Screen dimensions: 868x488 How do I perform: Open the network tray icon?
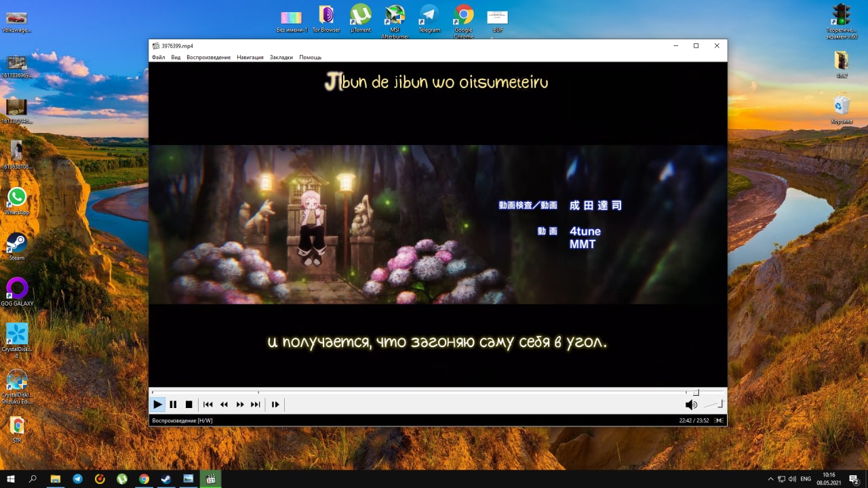[x=782, y=479]
